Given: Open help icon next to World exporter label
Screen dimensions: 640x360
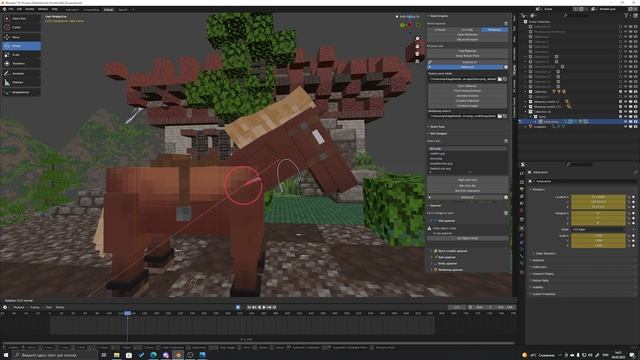Looking at the screenshot, I should pyautogui.click(x=506, y=24).
